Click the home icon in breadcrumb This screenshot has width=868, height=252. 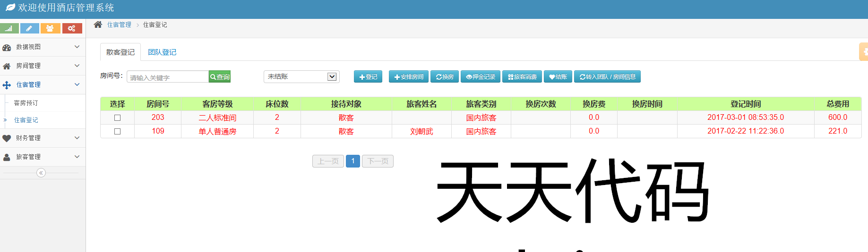tap(98, 25)
